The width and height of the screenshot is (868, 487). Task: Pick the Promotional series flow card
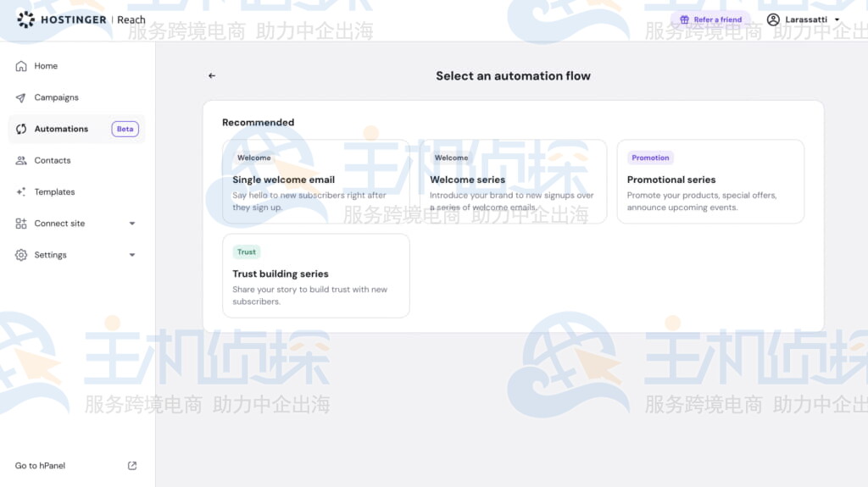click(x=710, y=181)
